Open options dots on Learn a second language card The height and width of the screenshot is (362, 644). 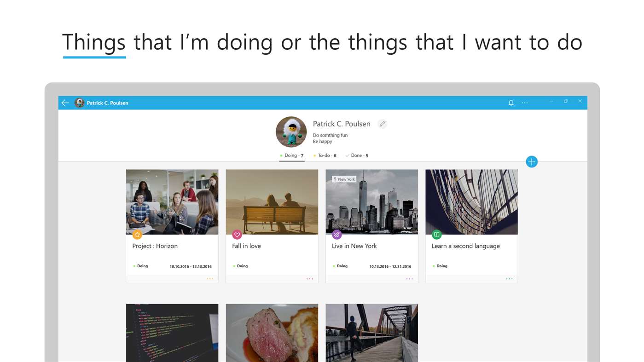(510, 279)
